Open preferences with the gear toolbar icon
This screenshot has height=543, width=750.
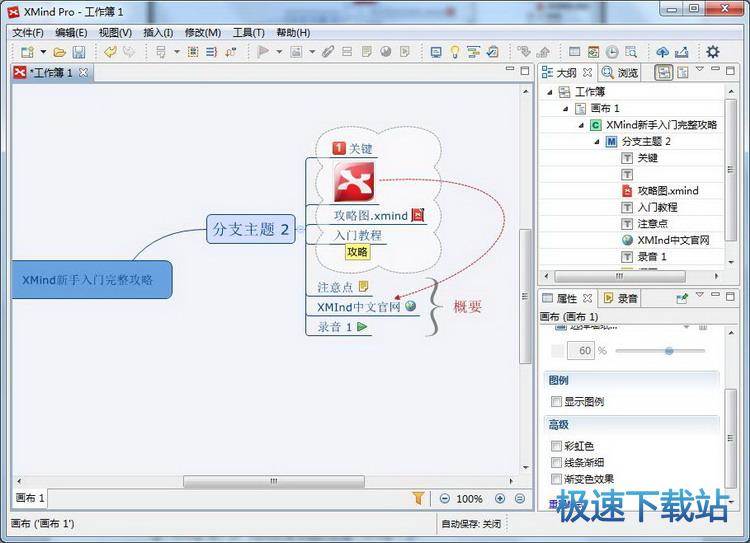click(x=713, y=52)
